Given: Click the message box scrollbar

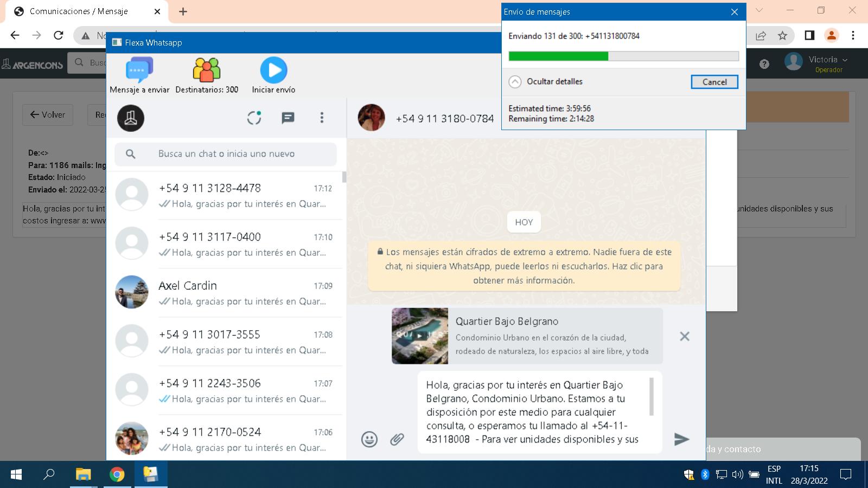Looking at the screenshot, I should coord(652,397).
